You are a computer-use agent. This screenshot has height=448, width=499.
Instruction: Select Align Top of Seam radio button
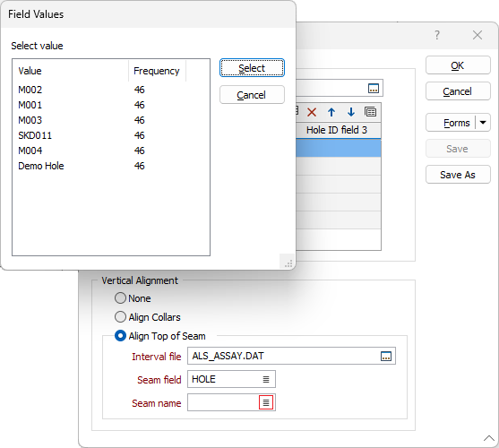coord(120,336)
